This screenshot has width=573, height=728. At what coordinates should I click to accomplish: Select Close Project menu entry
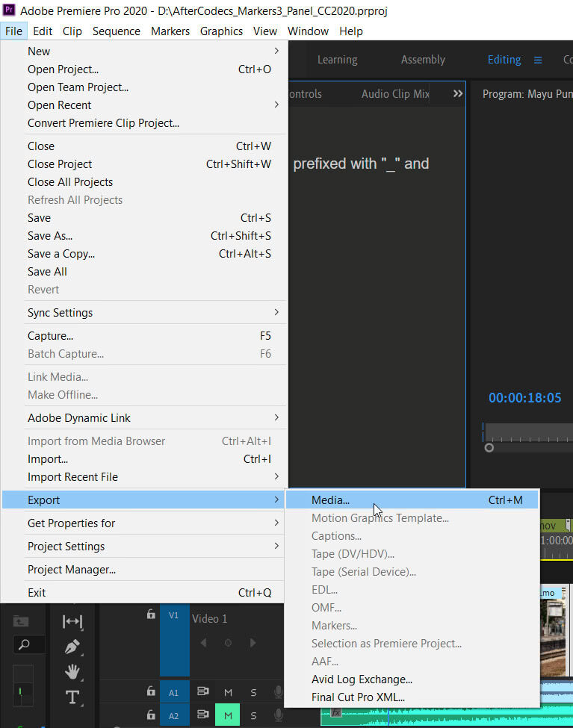[x=144, y=164]
